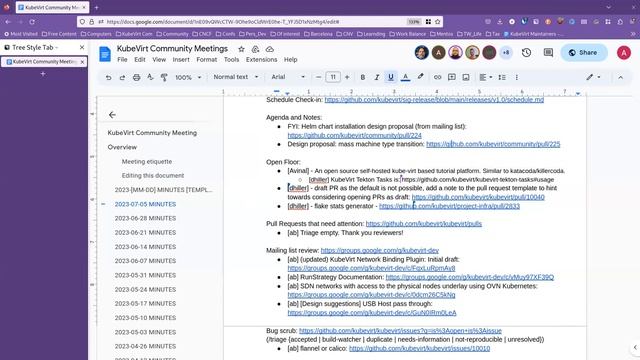Open the Normal text style dropdown
This screenshot has width=640, height=360.
236,77
